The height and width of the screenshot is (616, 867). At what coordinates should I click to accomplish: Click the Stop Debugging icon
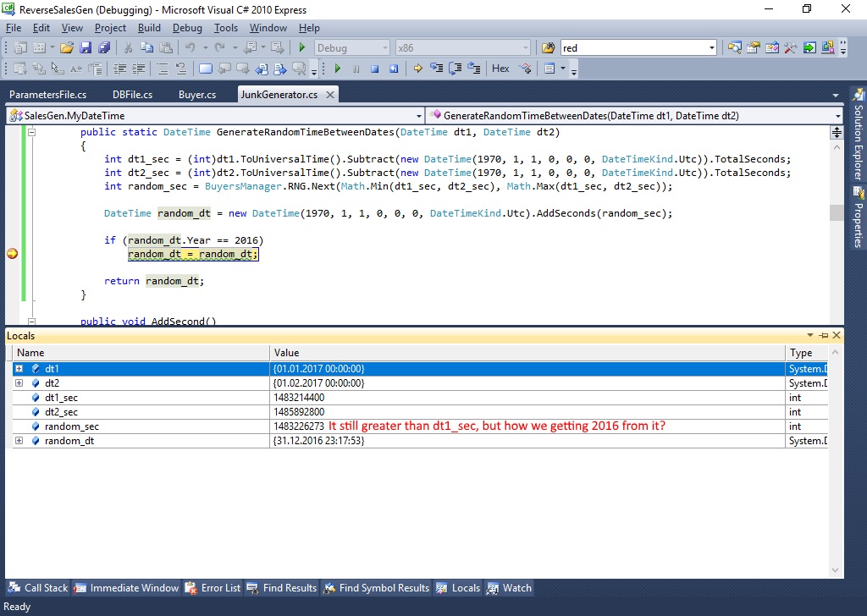click(375, 68)
